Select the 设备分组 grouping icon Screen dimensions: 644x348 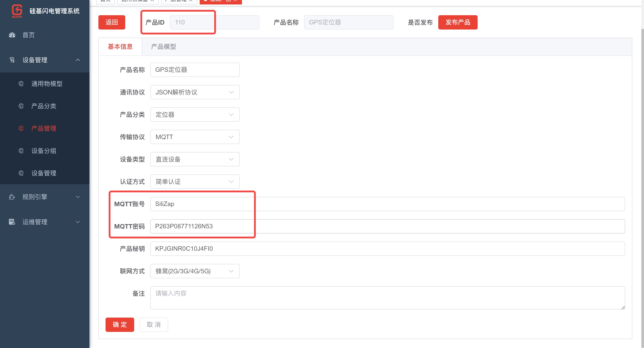click(21, 151)
